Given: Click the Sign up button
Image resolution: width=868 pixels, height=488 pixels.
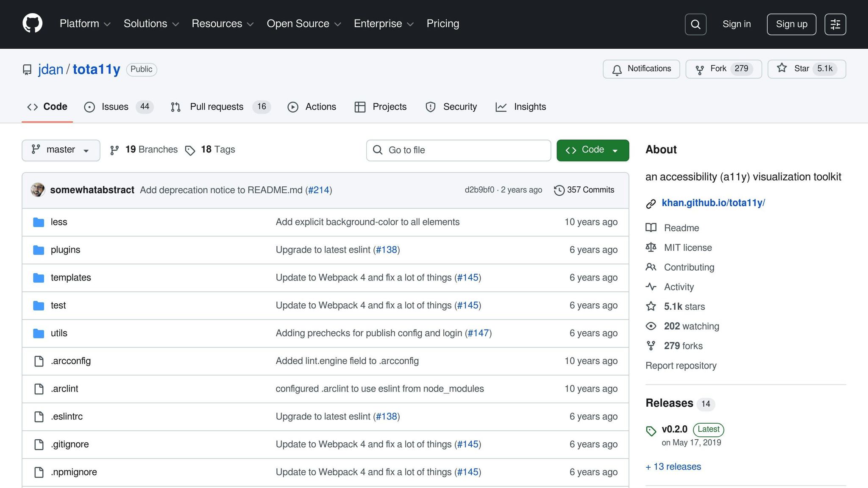Looking at the screenshot, I should coord(791,24).
